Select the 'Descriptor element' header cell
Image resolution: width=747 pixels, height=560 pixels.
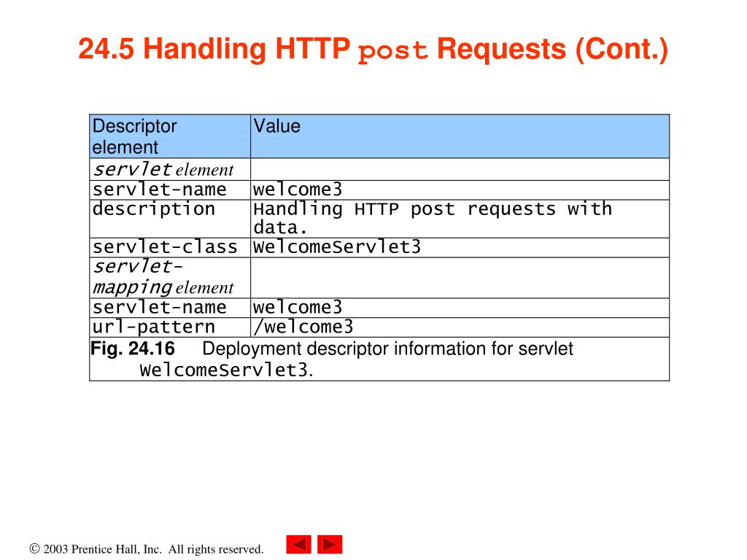pyautogui.click(x=170, y=136)
